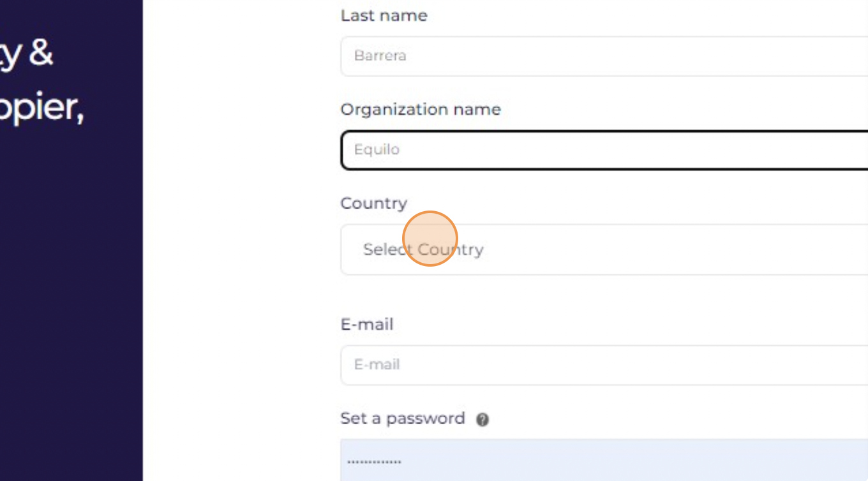Click the orange cursor highlight circle
The image size is (868, 481).
(x=430, y=239)
